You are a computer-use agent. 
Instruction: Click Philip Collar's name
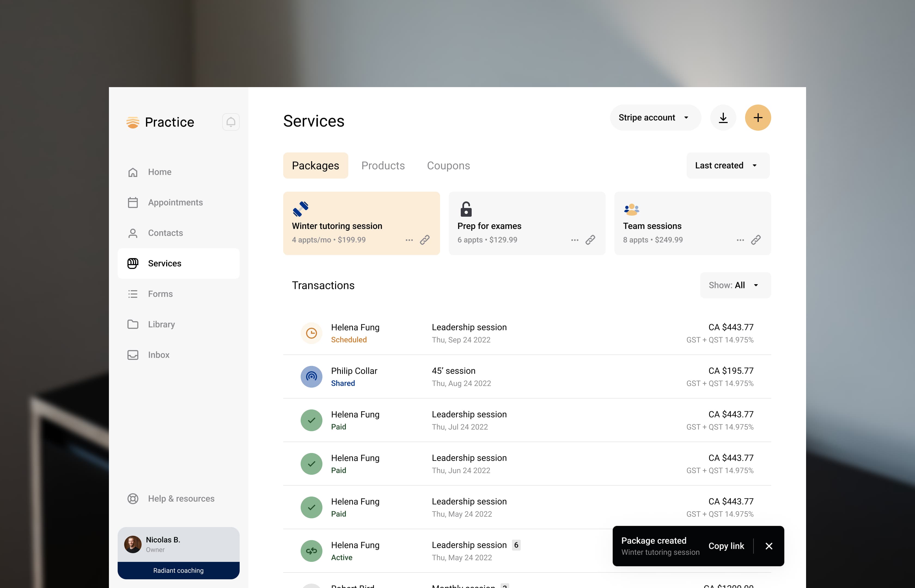click(354, 371)
